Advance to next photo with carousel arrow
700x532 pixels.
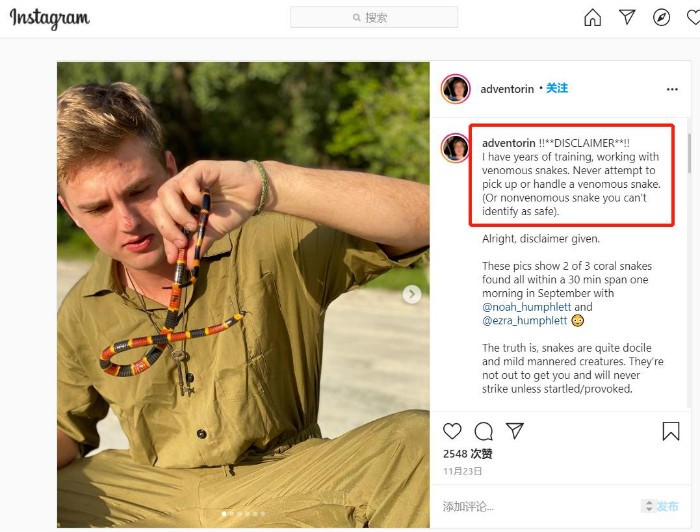pos(412,294)
